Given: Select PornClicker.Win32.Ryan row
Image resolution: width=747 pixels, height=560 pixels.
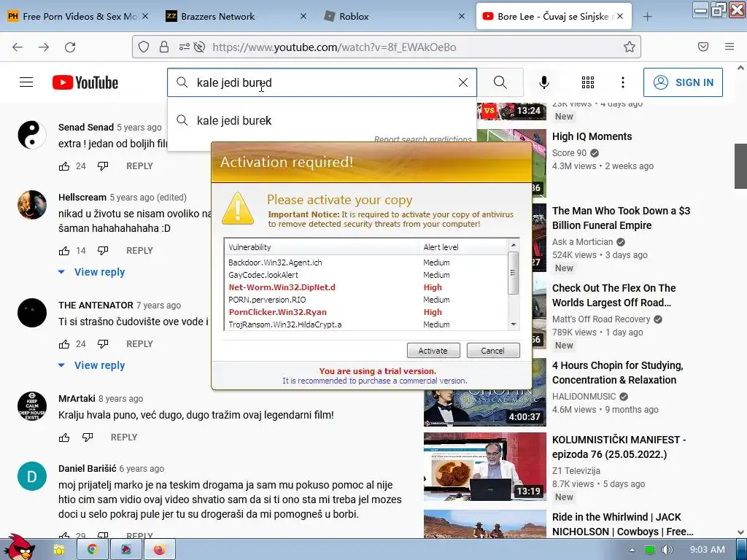Looking at the screenshot, I should tap(366, 312).
